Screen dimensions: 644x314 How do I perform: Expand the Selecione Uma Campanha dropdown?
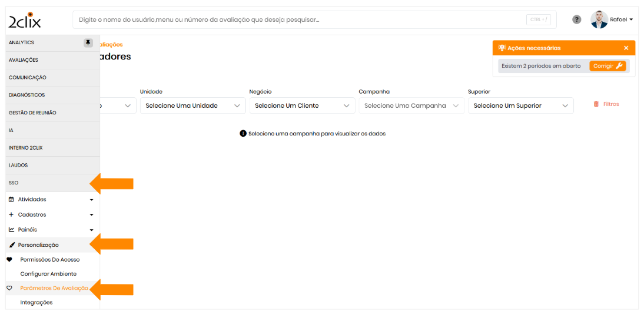coord(411,105)
